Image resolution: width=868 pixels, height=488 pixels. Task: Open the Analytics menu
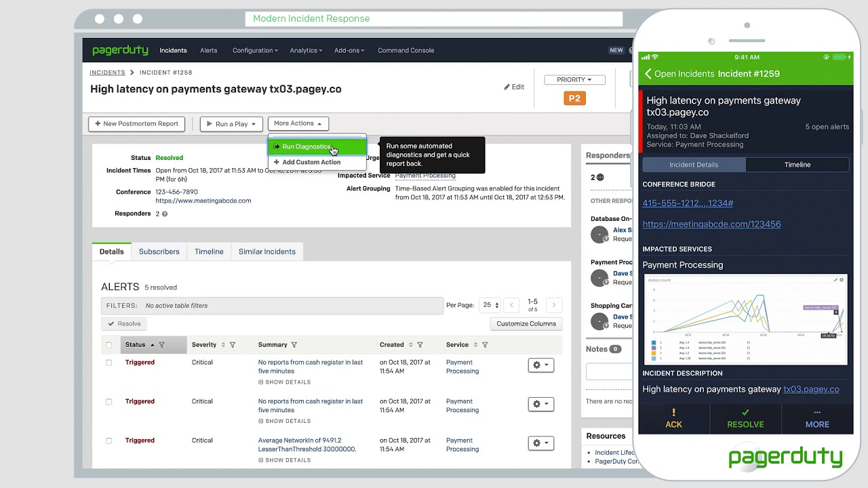tap(306, 50)
